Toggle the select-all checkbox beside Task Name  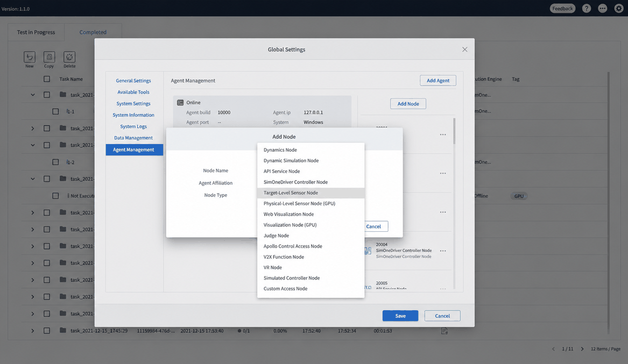click(47, 79)
